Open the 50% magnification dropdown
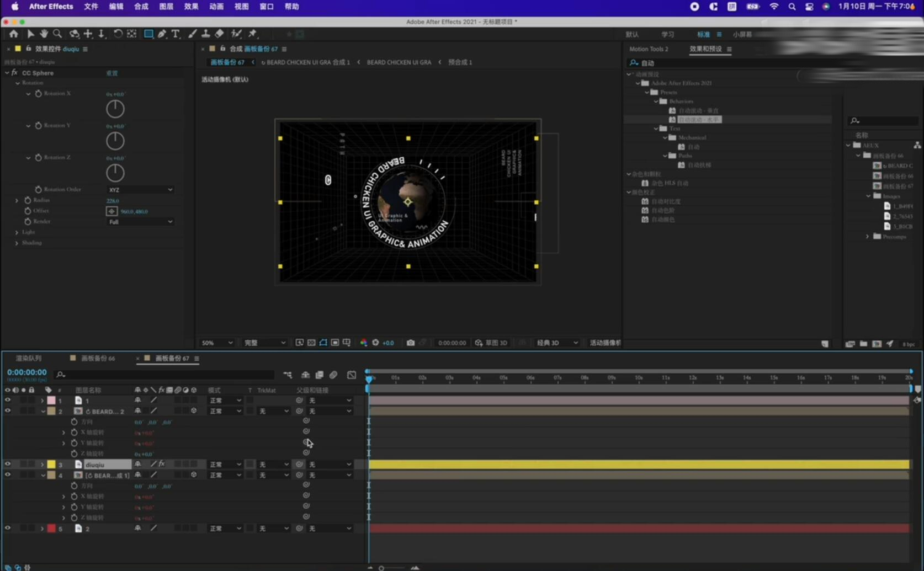 (216, 343)
